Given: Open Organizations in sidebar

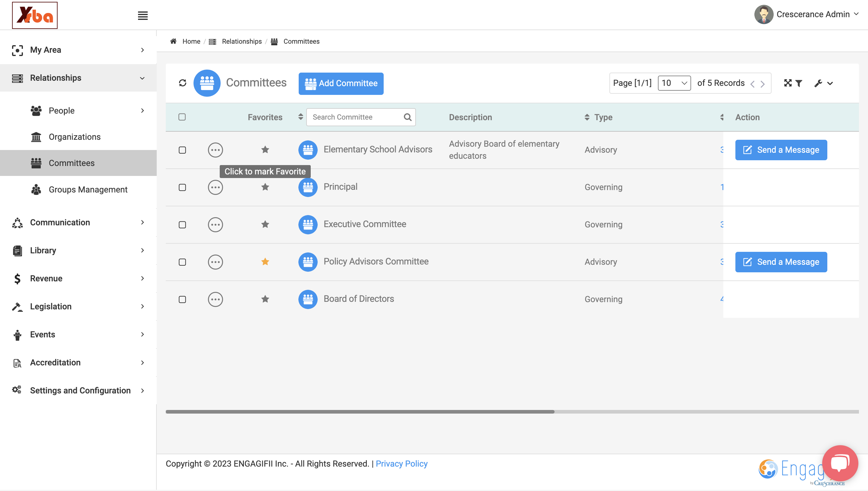Looking at the screenshot, I should (74, 137).
